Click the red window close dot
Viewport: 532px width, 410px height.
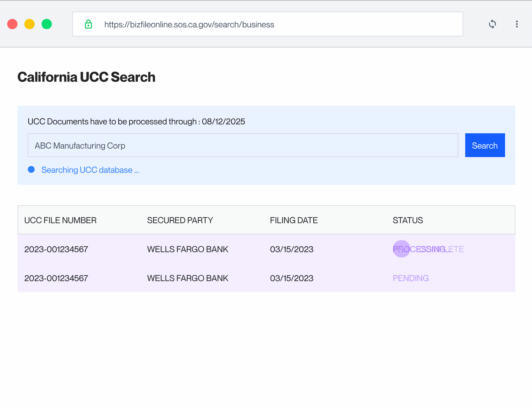click(x=13, y=24)
